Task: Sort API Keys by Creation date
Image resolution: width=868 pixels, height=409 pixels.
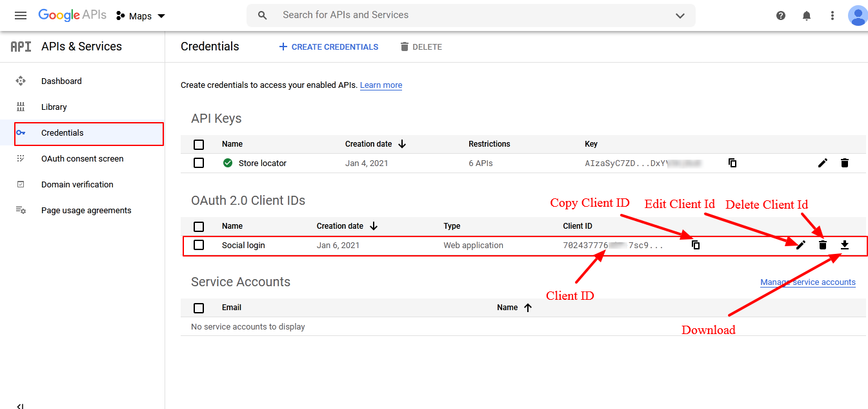Action: click(x=376, y=144)
